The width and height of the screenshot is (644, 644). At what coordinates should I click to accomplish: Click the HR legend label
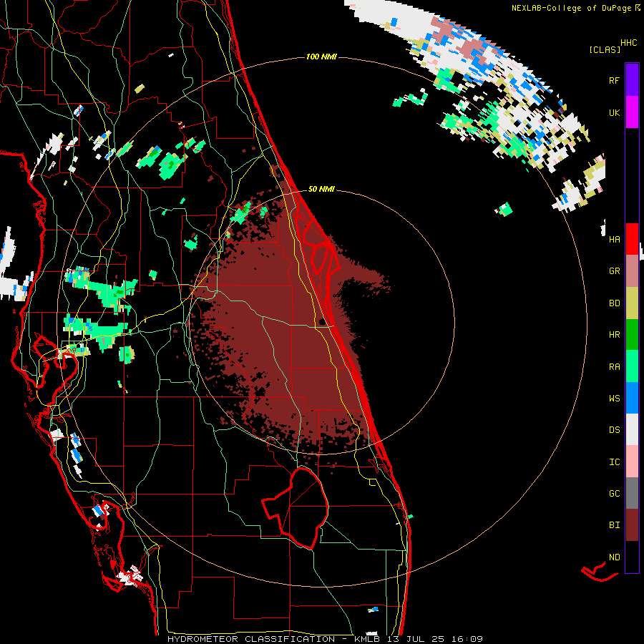[614, 335]
